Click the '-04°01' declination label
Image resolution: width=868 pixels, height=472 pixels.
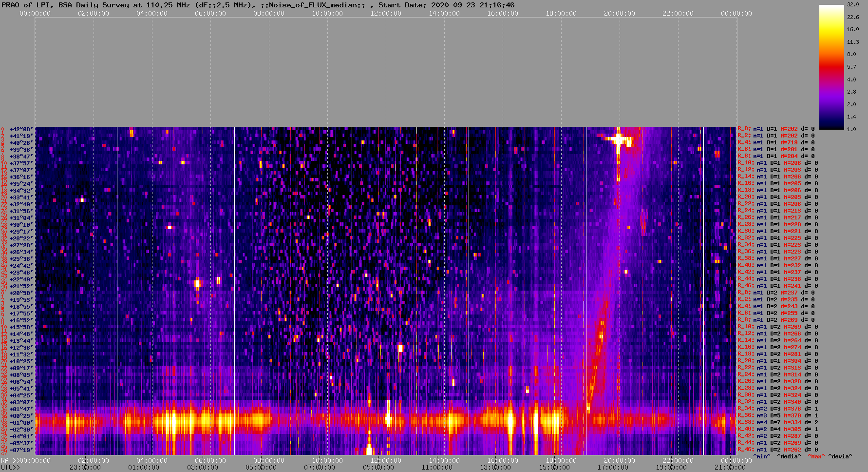click(x=21, y=436)
